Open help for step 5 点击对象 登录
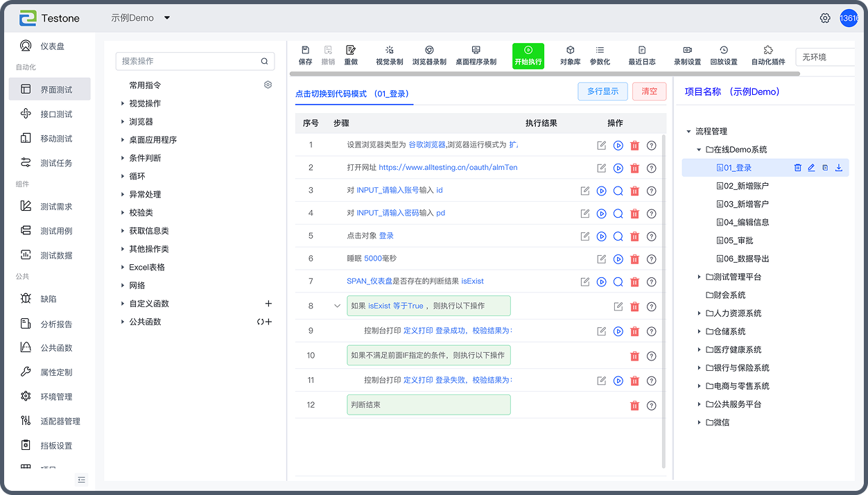 pyautogui.click(x=652, y=236)
